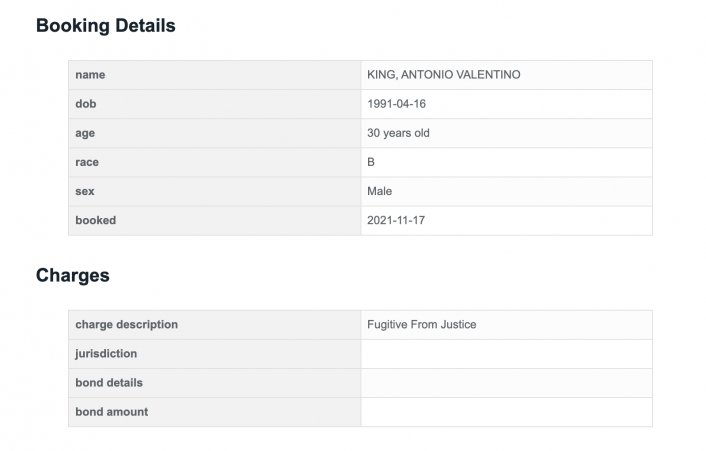
Task: Click the dob value 1991-04-16
Action: pos(396,104)
